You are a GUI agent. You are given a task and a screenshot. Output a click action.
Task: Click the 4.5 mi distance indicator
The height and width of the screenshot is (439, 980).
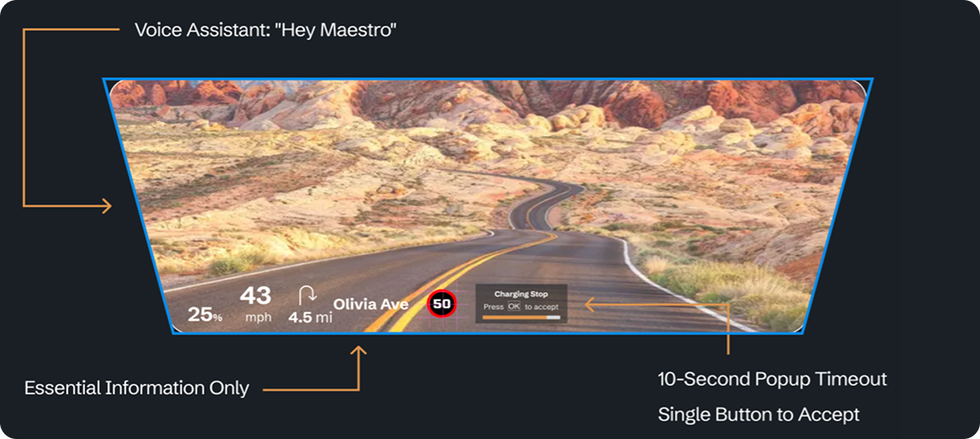pos(310,317)
